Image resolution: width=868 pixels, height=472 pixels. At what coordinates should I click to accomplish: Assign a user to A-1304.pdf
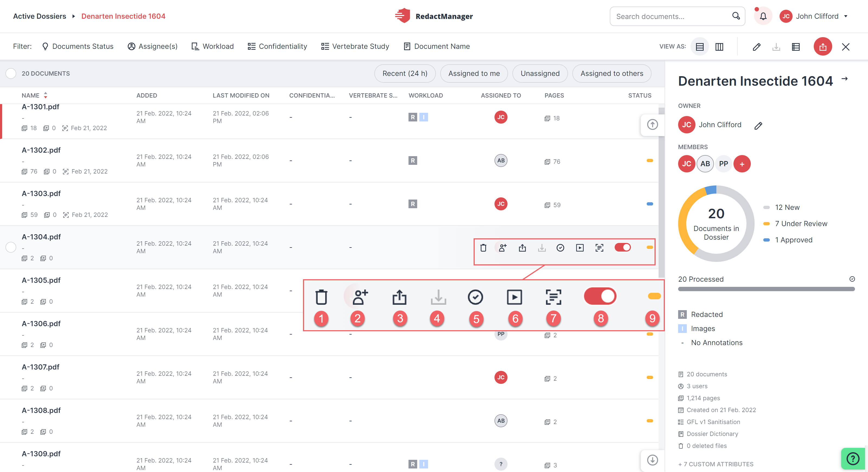(x=503, y=248)
